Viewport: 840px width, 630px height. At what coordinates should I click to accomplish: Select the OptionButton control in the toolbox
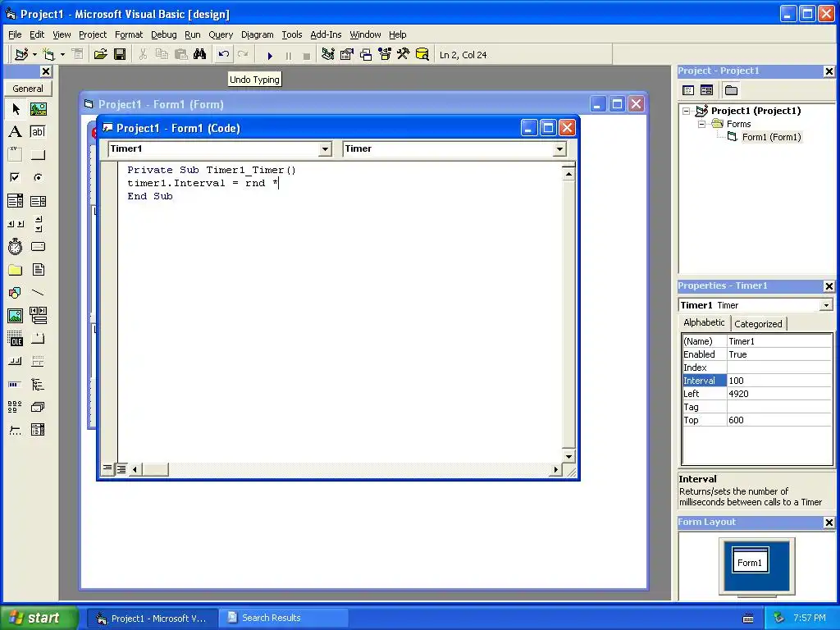(38, 177)
